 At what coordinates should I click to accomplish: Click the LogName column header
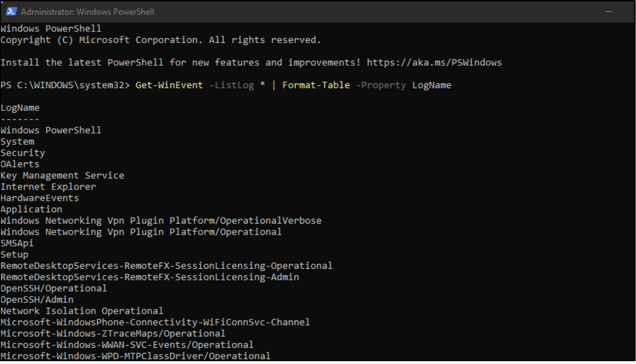(20, 108)
